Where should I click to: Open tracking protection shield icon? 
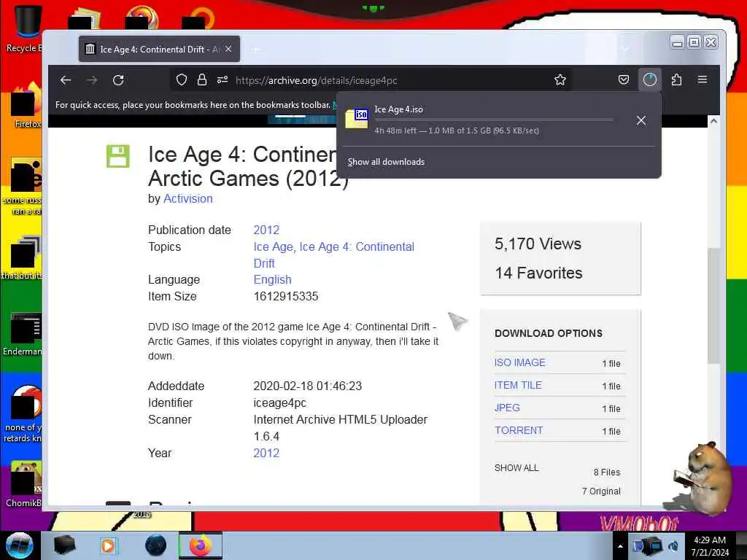click(182, 80)
